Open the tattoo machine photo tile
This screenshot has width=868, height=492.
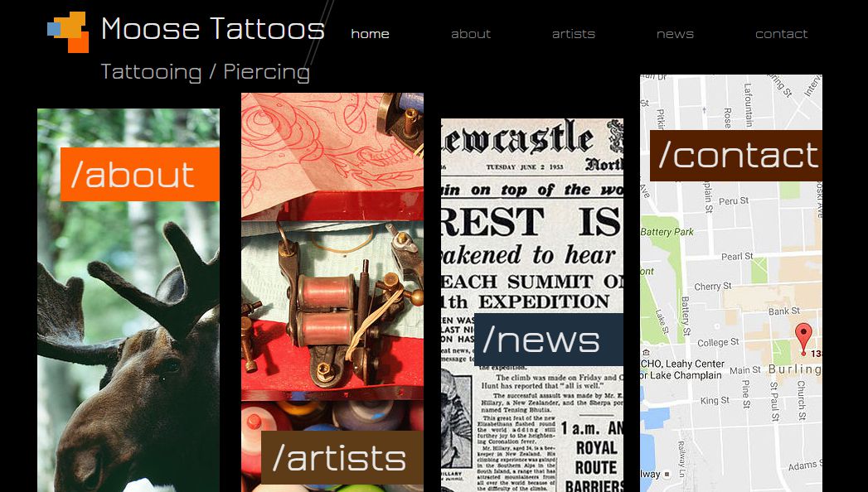point(332,310)
